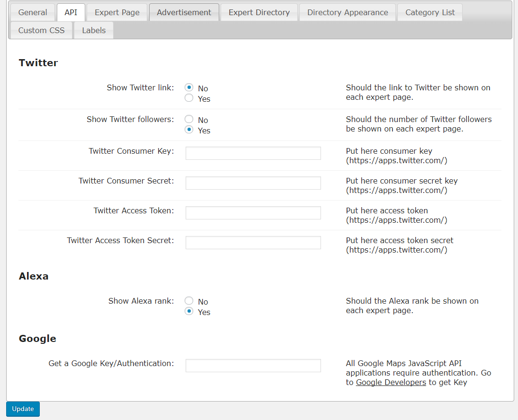Focus the Twitter Access Token Secret field

[253, 243]
